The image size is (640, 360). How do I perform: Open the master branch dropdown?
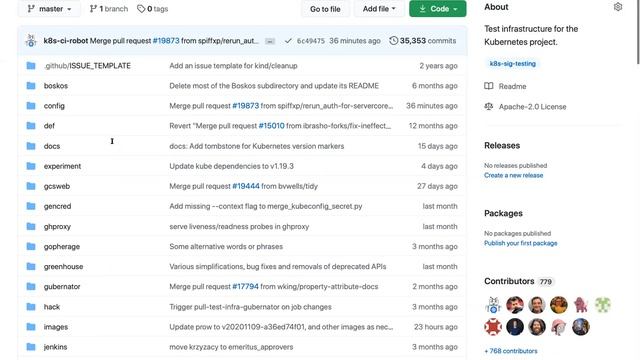pyautogui.click(x=49, y=9)
